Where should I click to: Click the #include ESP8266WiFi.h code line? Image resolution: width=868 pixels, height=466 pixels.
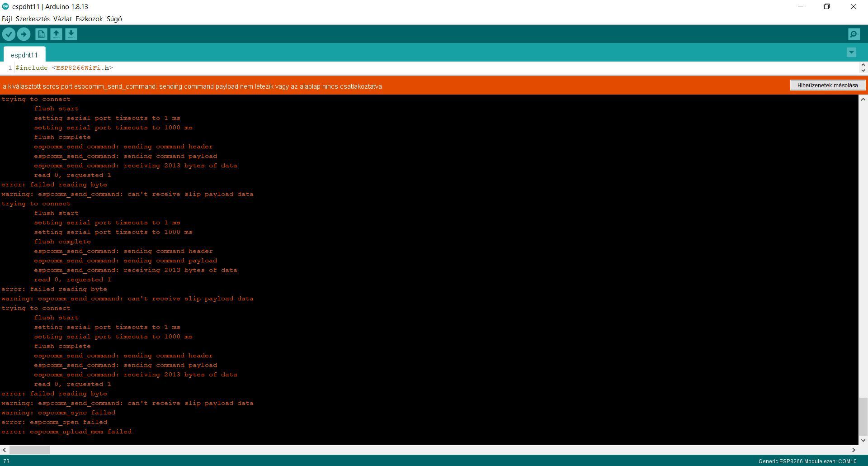64,68
